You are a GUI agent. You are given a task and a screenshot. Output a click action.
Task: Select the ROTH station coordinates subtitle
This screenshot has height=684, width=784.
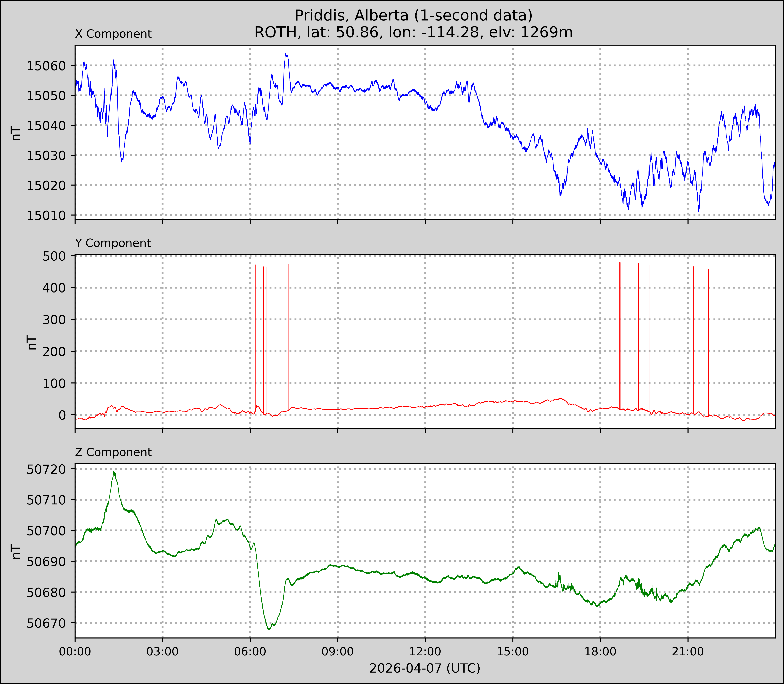coord(414,32)
